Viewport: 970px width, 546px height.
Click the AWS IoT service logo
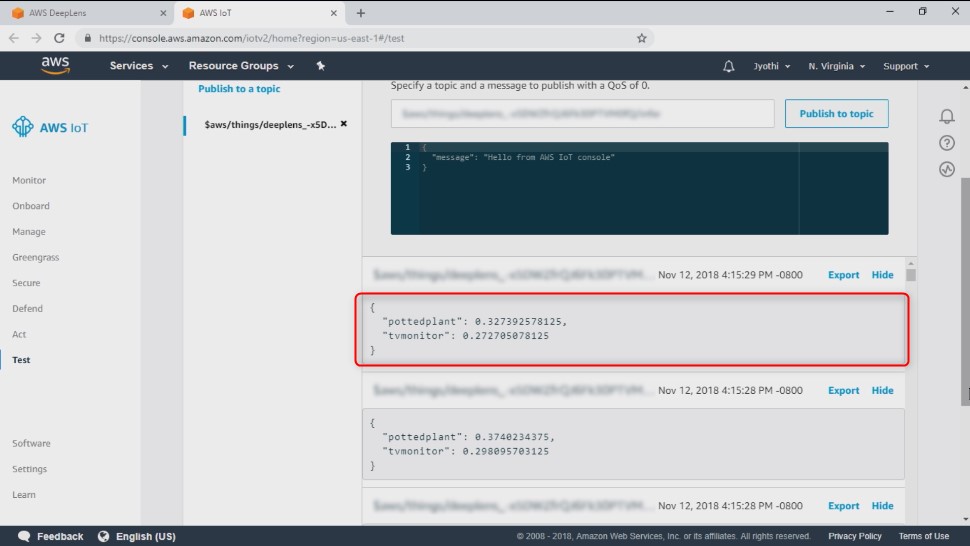50,127
